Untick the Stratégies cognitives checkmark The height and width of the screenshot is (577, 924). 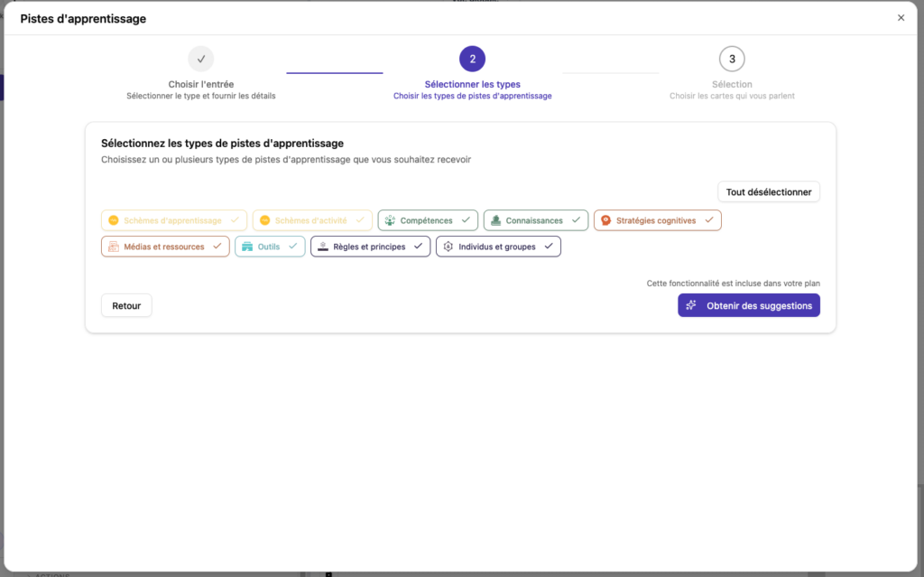[x=709, y=220]
